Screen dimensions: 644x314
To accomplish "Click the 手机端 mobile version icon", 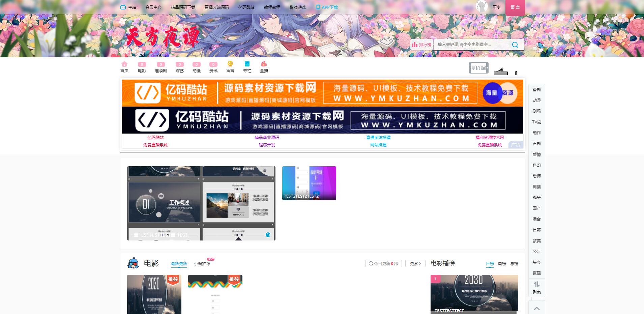I will pyautogui.click(x=478, y=68).
